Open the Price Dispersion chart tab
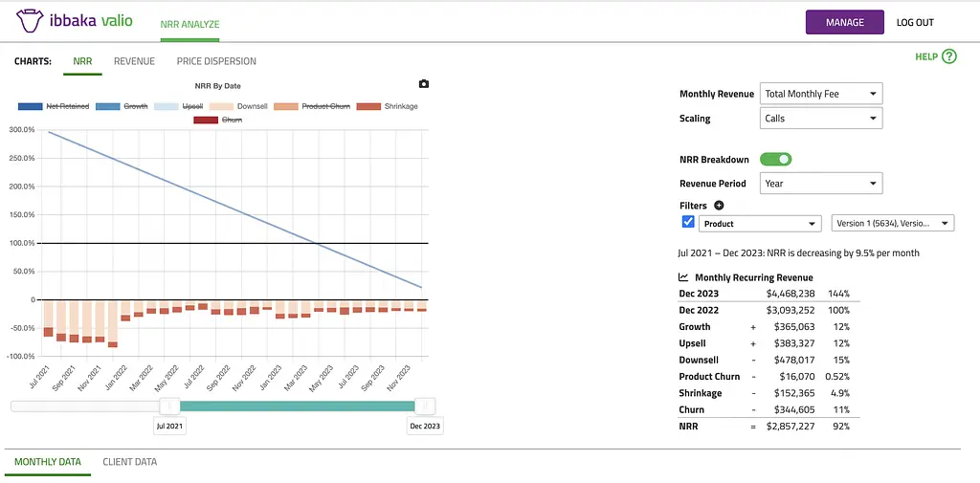 point(216,61)
